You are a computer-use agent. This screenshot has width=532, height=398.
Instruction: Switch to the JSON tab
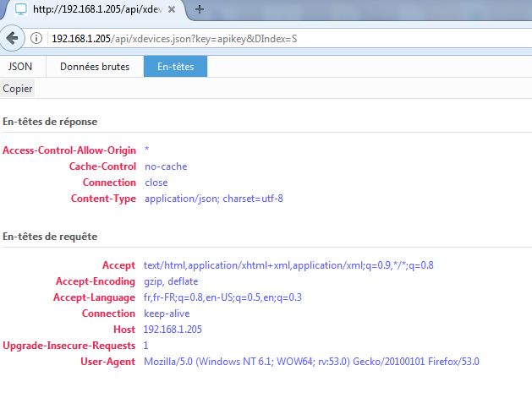pyautogui.click(x=21, y=67)
